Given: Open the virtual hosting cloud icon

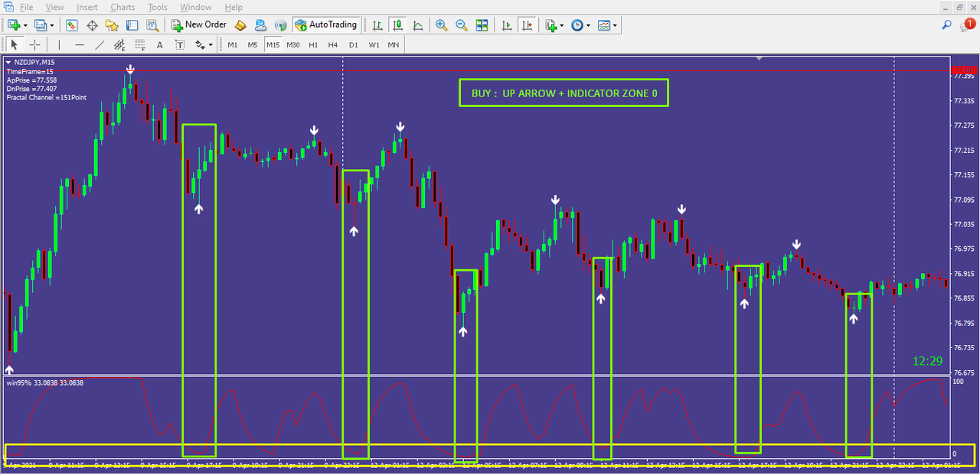Looking at the screenshot, I should (x=261, y=24).
